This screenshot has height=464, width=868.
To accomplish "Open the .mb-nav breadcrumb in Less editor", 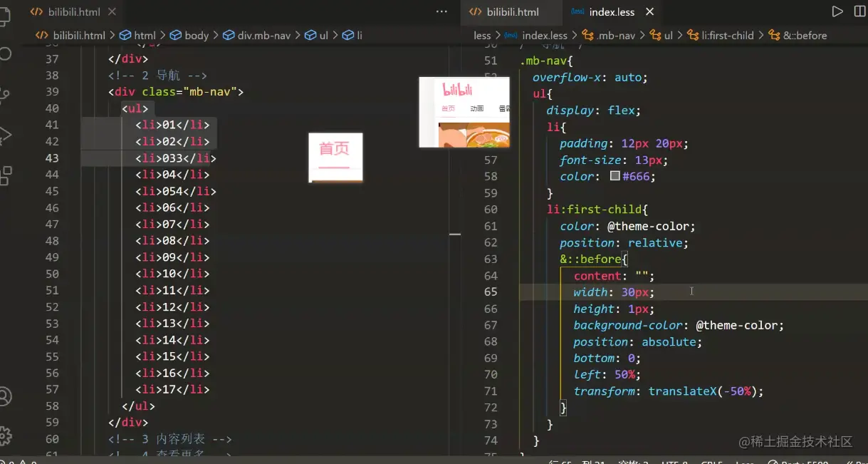I will pos(609,35).
